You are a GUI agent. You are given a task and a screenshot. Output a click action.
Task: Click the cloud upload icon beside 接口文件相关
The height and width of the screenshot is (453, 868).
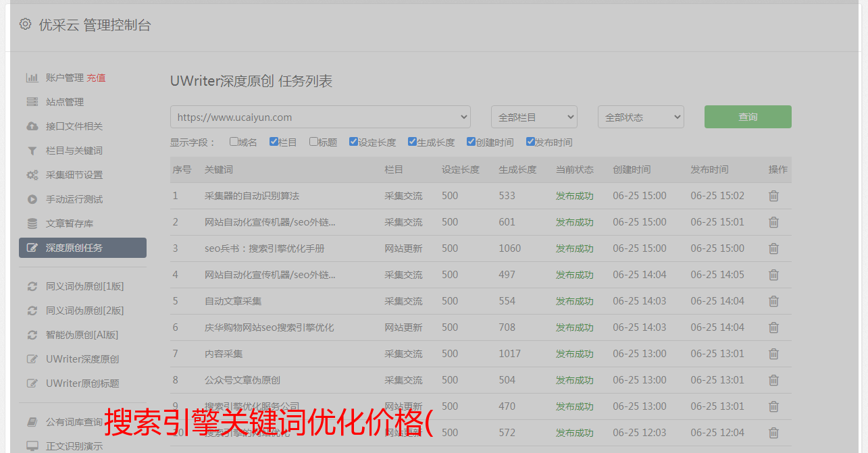[x=32, y=126]
